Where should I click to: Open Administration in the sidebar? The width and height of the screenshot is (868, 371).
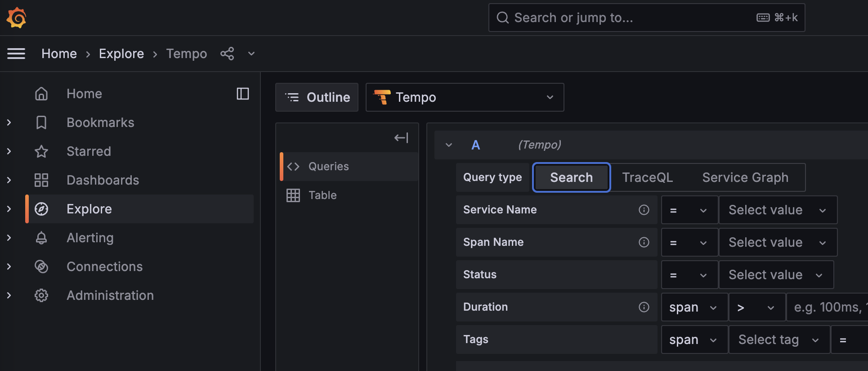pos(110,295)
